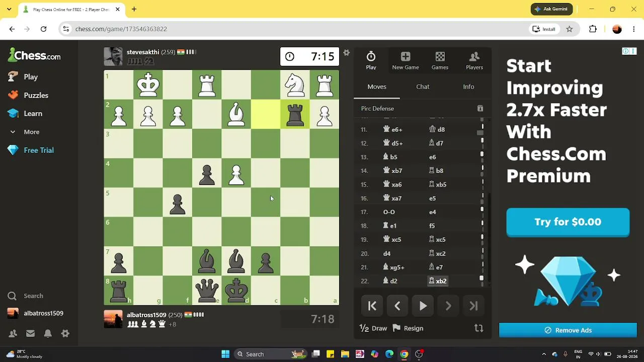
Task: Open the opening explorer icon beside Pirc Defense
Action: [480, 109]
